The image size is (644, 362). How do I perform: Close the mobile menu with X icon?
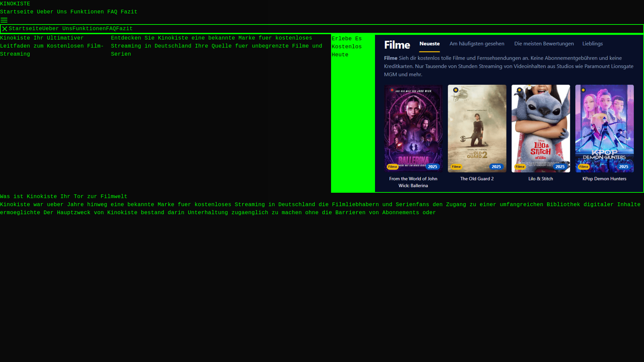[5, 29]
